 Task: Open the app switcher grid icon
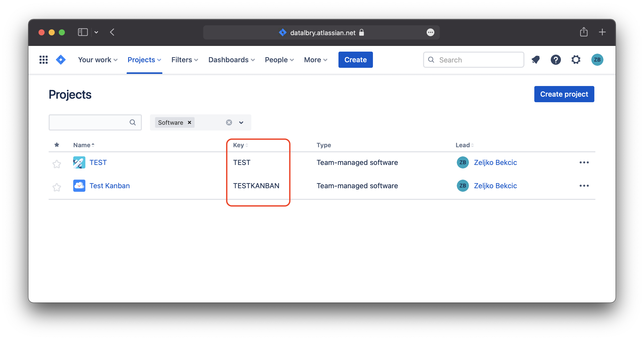pyautogui.click(x=44, y=60)
